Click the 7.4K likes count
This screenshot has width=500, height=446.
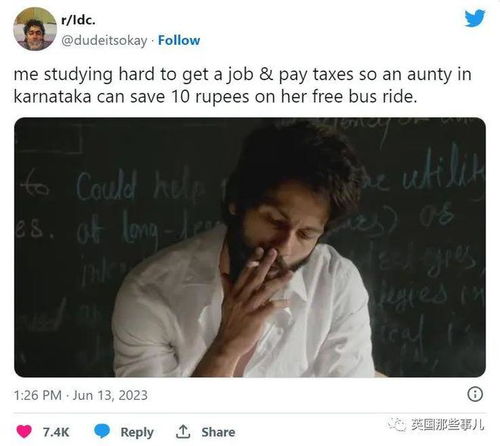coord(56,432)
